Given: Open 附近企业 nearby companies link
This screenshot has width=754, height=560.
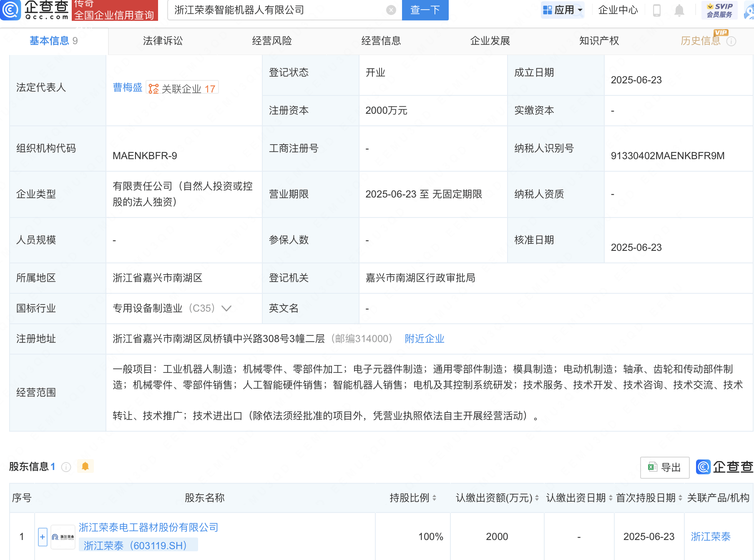Looking at the screenshot, I should tap(425, 339).
